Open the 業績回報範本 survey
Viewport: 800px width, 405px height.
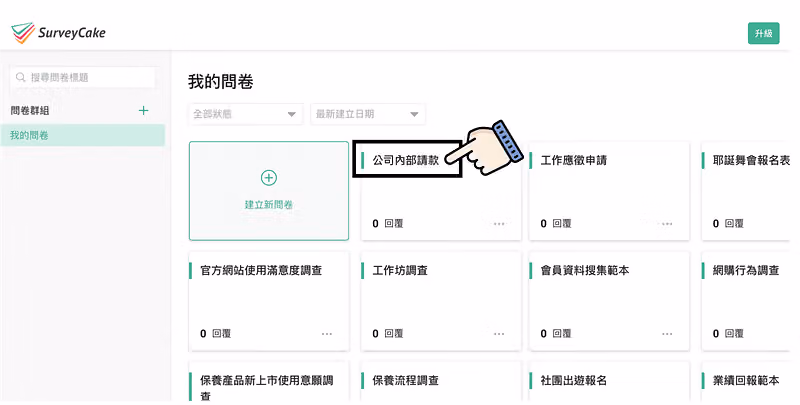pos(746,380)
